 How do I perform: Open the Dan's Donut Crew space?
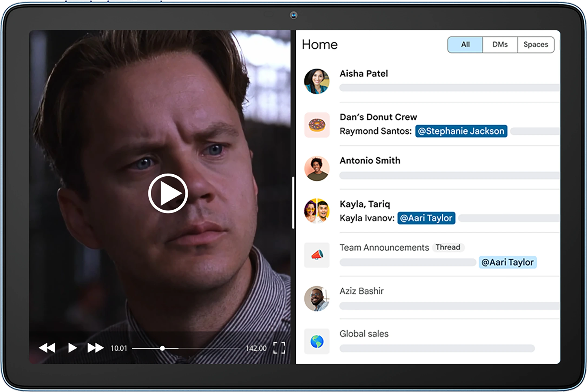point(432,124)
